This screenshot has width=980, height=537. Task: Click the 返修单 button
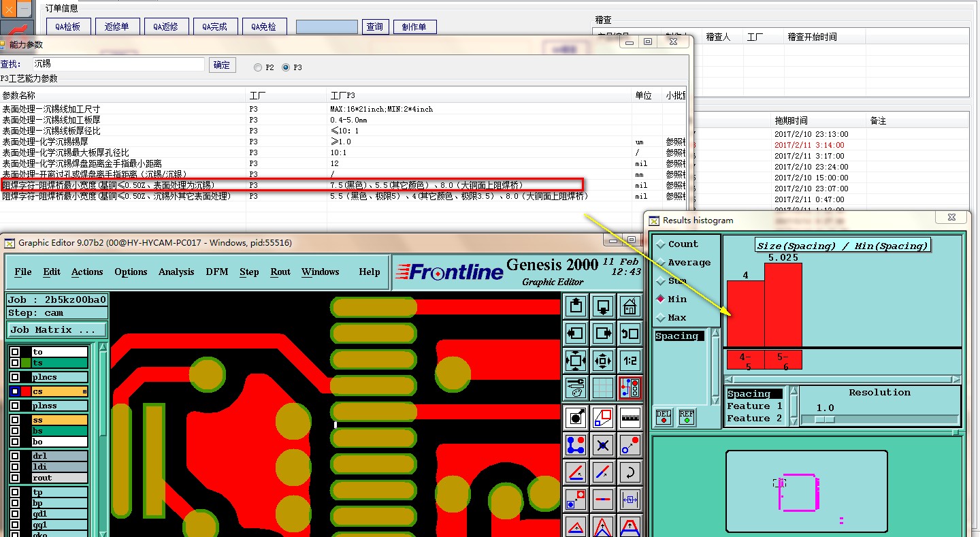[117, 27]
